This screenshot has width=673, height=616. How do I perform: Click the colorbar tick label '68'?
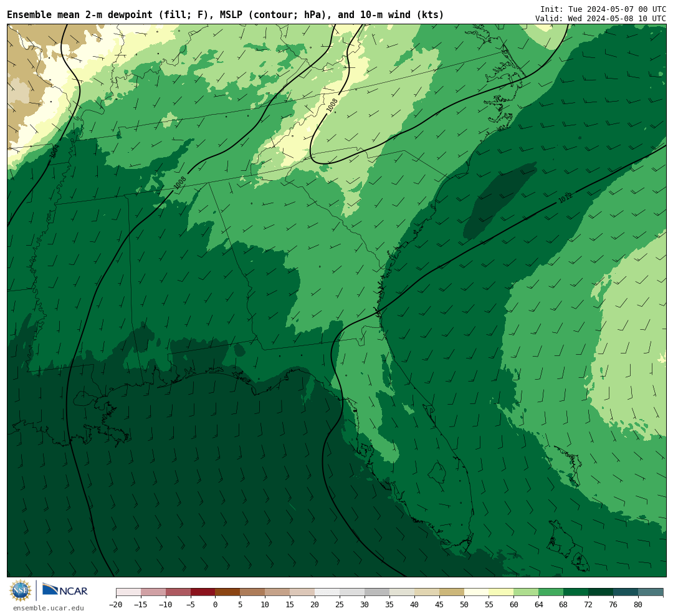pyautogui.click(x=564, y=604)
